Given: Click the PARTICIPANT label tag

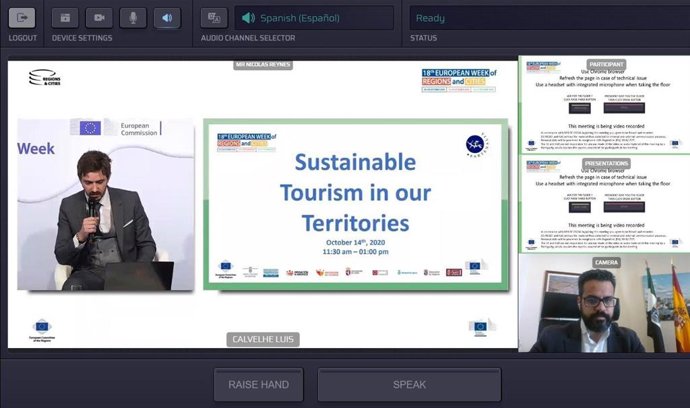Looking at the screenshot, I should click(x=606, y=64).
